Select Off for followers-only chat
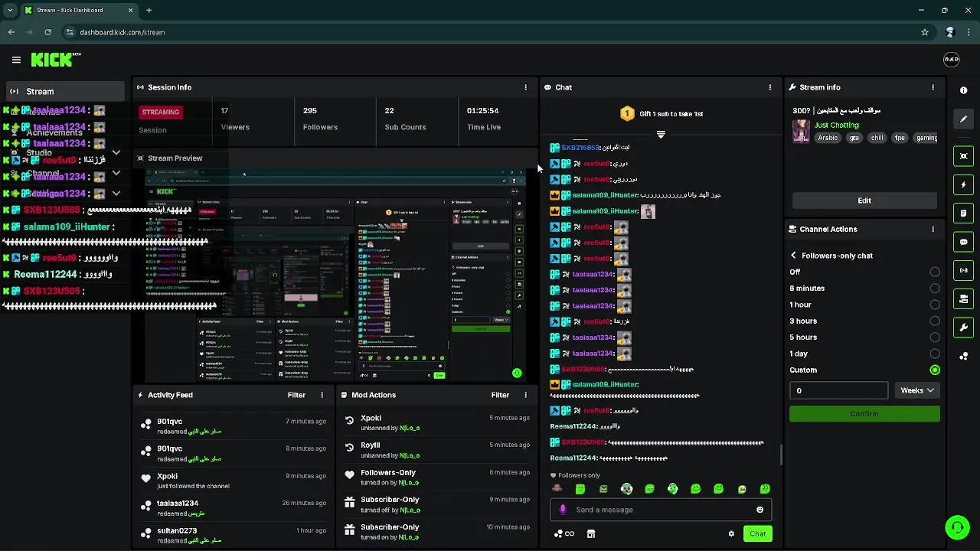Image resolution: width=980 pixels, height=551 pixels. click(935, 272)
